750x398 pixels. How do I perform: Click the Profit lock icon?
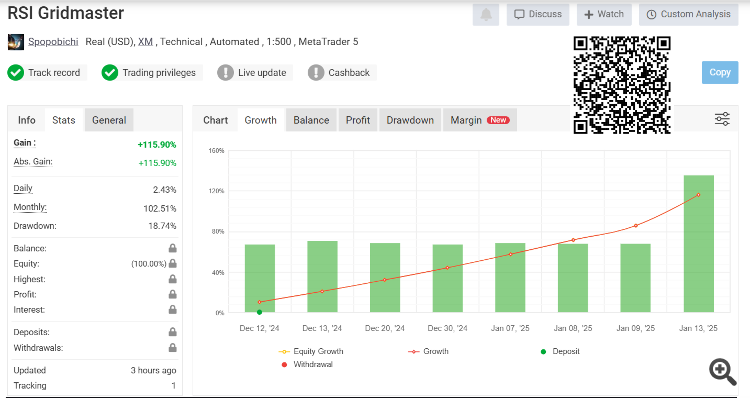[173, 294]
